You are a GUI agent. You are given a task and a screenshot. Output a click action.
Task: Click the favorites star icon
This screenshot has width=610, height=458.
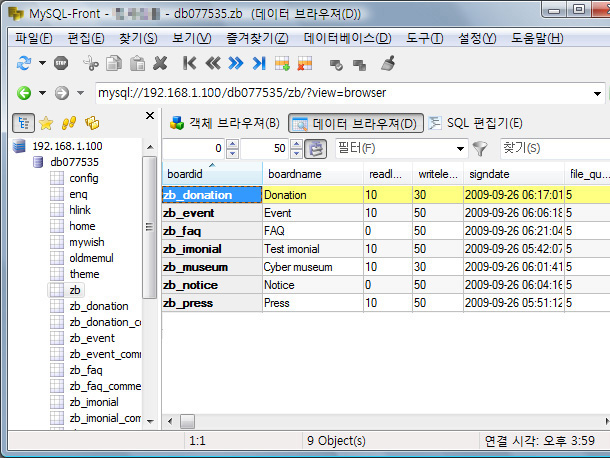(46, 123)
